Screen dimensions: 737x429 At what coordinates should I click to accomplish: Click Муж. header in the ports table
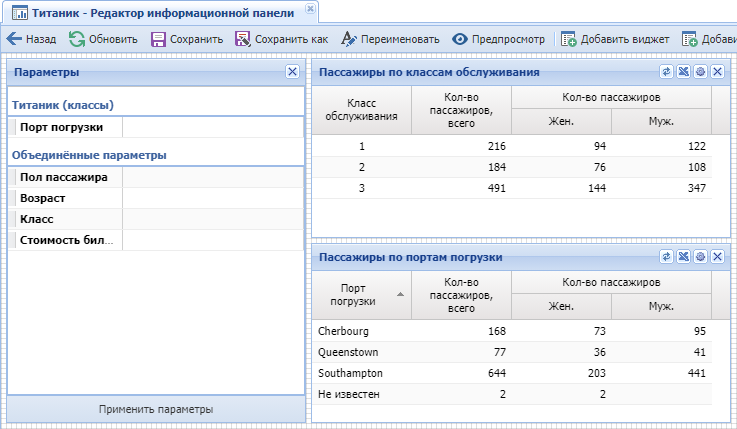(661, 307)
